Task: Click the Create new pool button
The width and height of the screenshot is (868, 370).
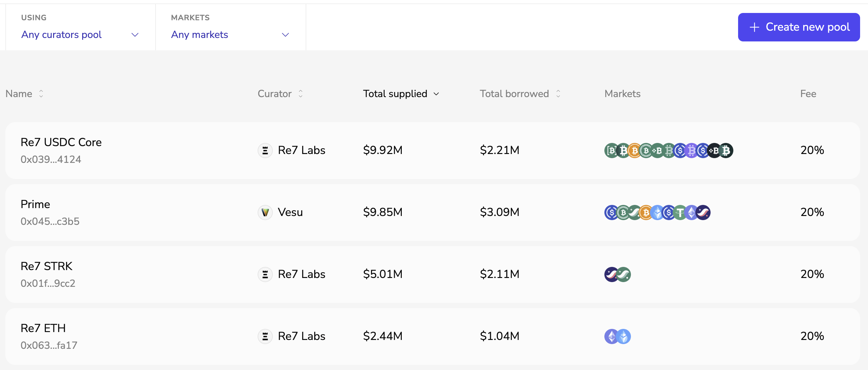Action: pyautogui.click(x=798, y=27)
